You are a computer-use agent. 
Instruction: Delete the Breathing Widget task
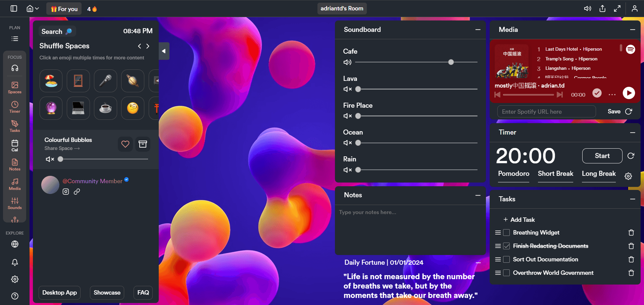(x=631, y=233)
